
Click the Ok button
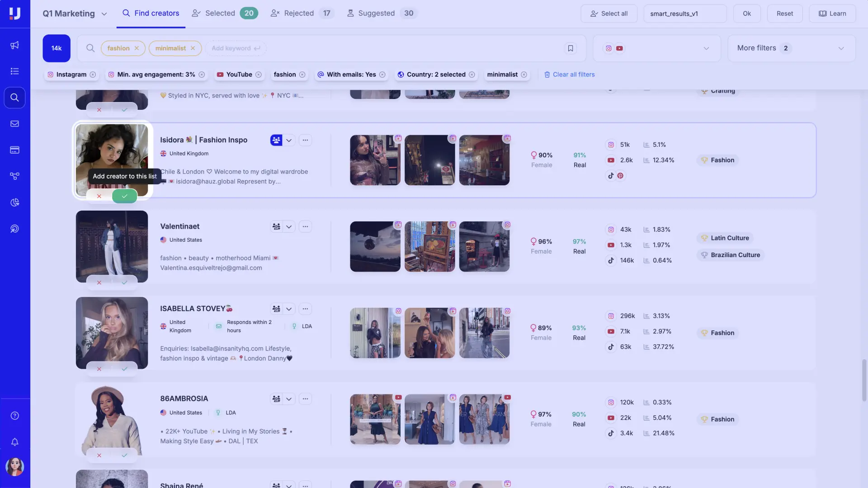click(x=747, y=14)
